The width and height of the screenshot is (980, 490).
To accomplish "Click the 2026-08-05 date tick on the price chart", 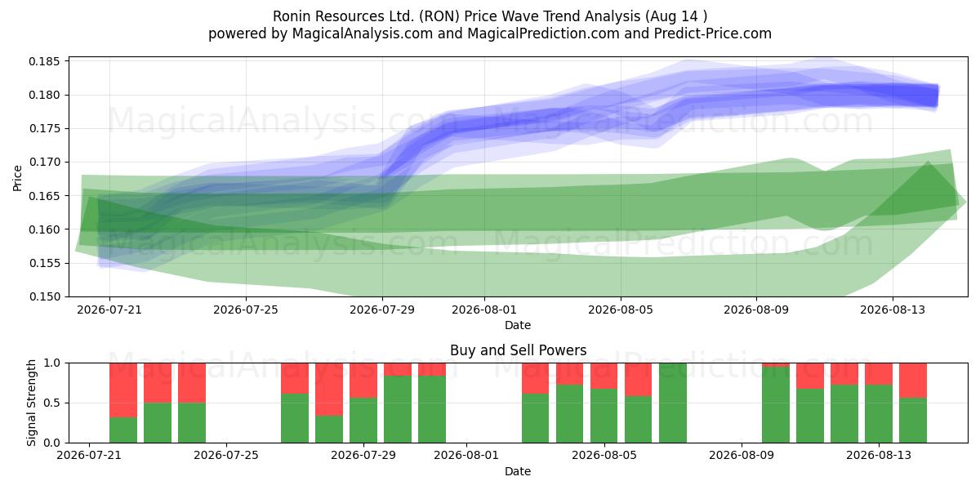I will pos(621,310).
